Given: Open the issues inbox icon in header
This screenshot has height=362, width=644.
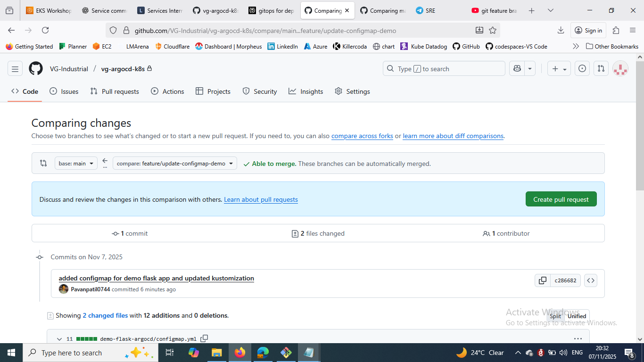Looking at the screenshot, I should click(582, 69).
